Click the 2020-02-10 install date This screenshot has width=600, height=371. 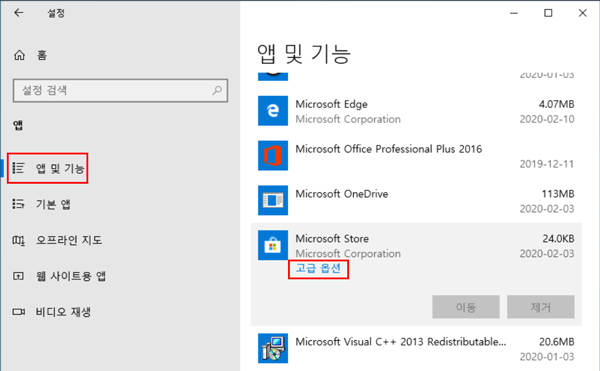click(x=547, y=119)
